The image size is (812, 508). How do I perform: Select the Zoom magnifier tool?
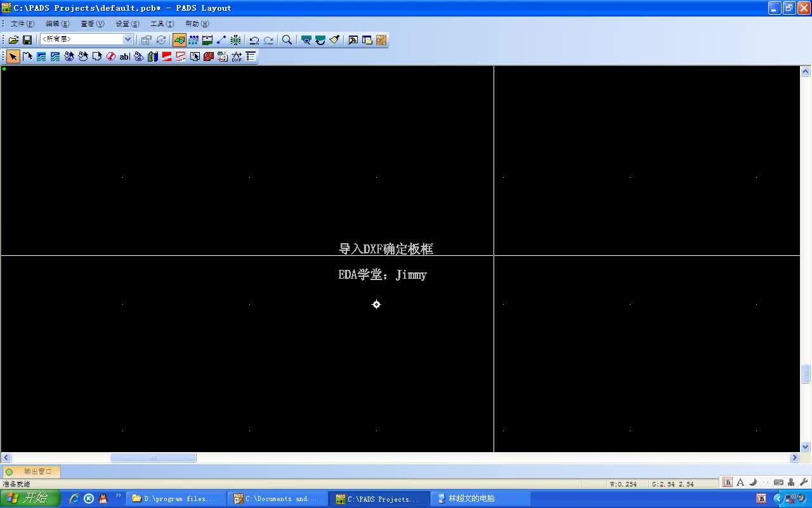coord(287,40)
